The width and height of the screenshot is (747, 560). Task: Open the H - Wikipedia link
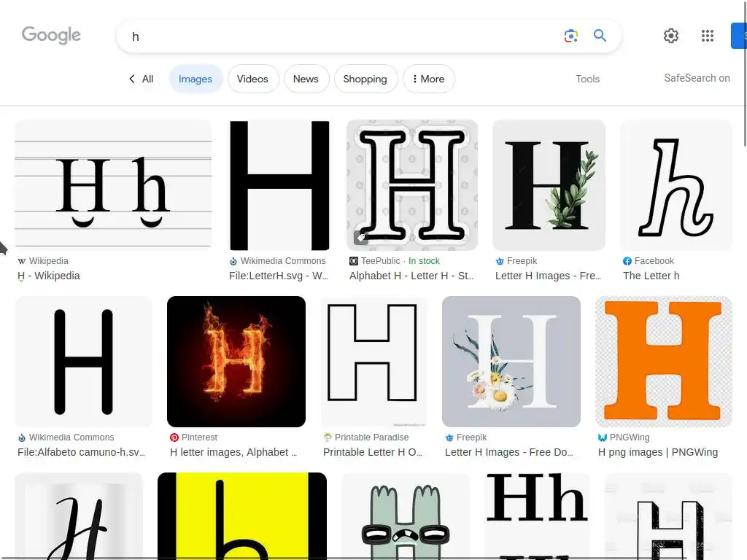[49, 276]
